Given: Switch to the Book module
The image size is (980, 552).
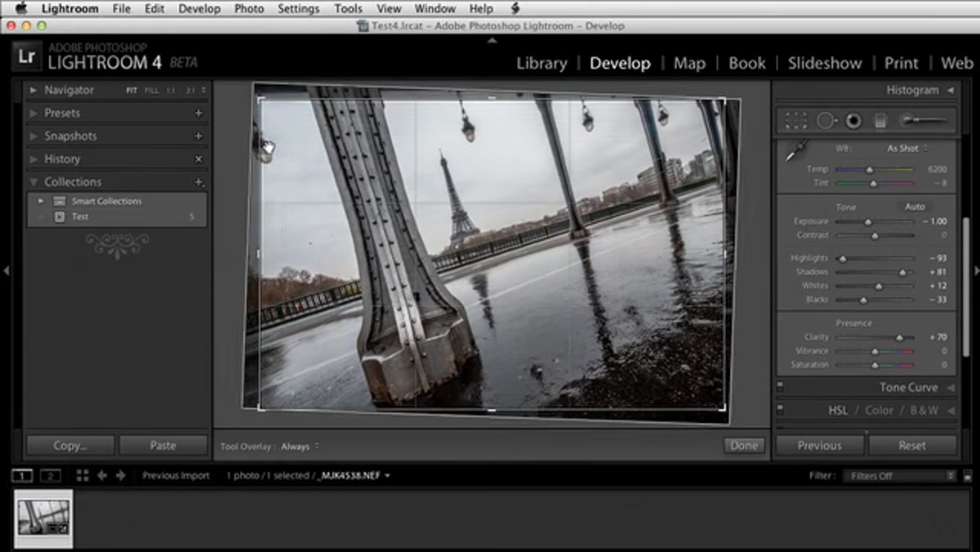Looking at the screenshot, I should coord(746,64).
